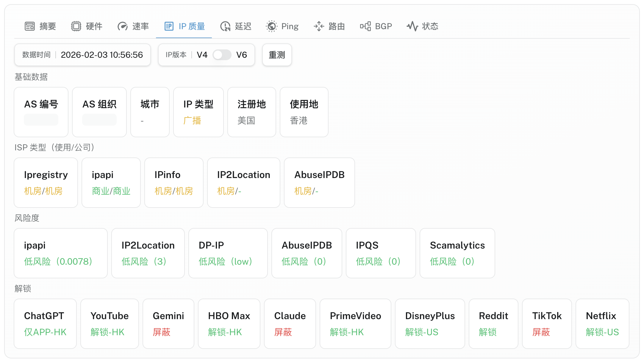This screenshot has width=644, height=362.
Task: Toggle the IP version V4/V6 switch
Action: point(222,55)
